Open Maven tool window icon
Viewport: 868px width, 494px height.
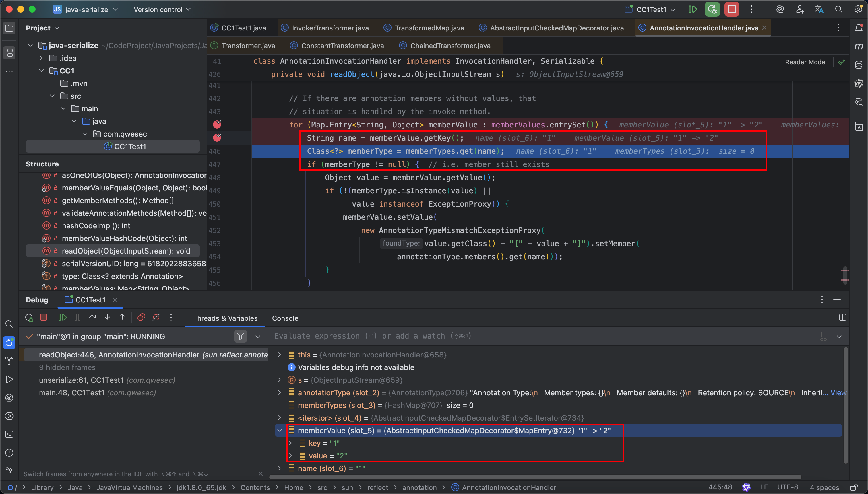point(859,46)
